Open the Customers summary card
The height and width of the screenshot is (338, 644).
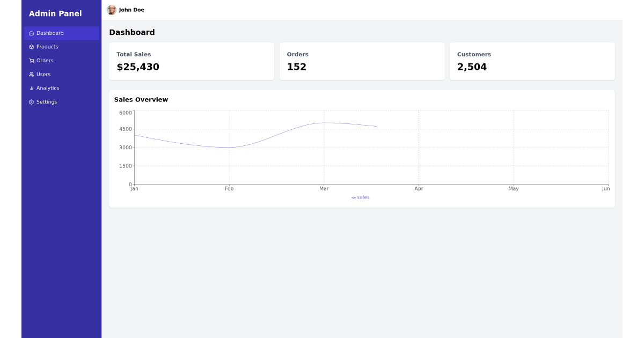532,61
